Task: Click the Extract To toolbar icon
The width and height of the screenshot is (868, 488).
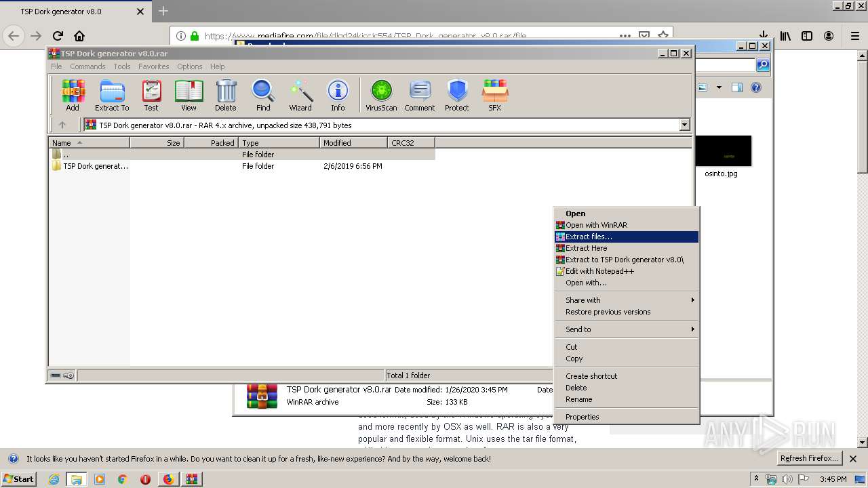Action: [x=112, y=96]
